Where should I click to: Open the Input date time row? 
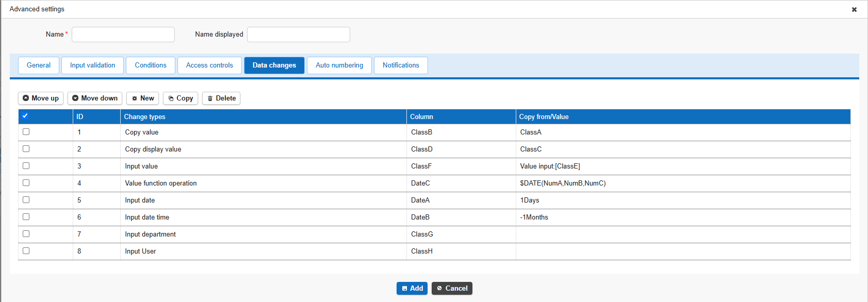pyautogui.click(x=434, y=217)
